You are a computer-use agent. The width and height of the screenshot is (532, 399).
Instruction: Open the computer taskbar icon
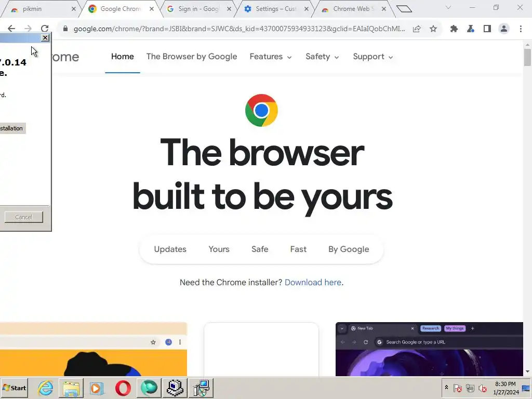[175, 388]
